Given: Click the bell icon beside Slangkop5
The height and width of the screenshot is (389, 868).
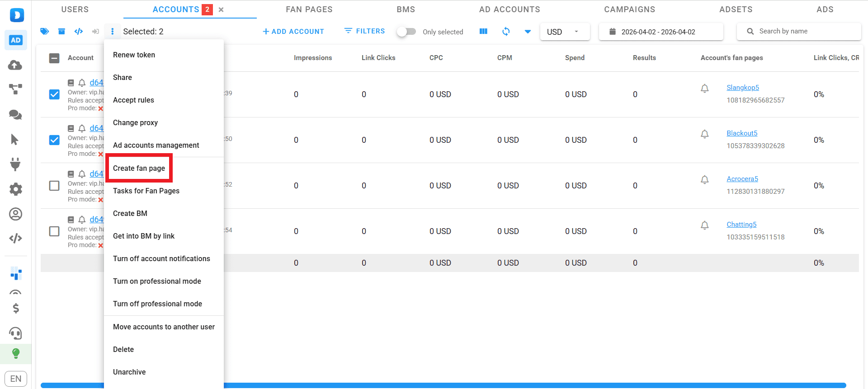Looking at the screenshot, I should [704, 88].
